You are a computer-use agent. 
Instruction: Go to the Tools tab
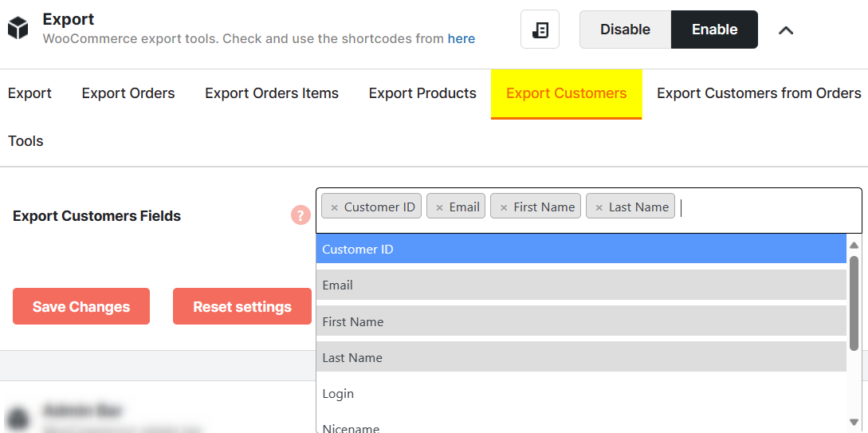[26, 141]
